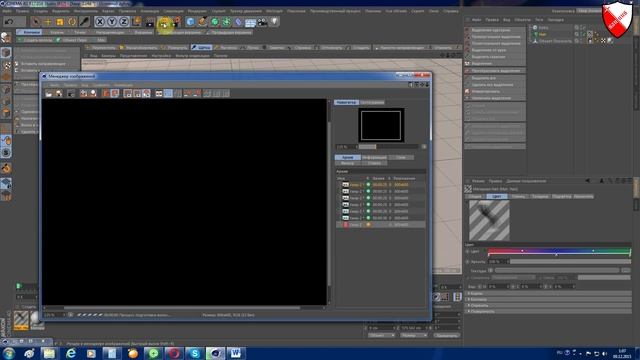Screen dimensions: 640x360
Task: Open Данные пользователя menu in the Attribute Manager
Action: tap(526, 181)
